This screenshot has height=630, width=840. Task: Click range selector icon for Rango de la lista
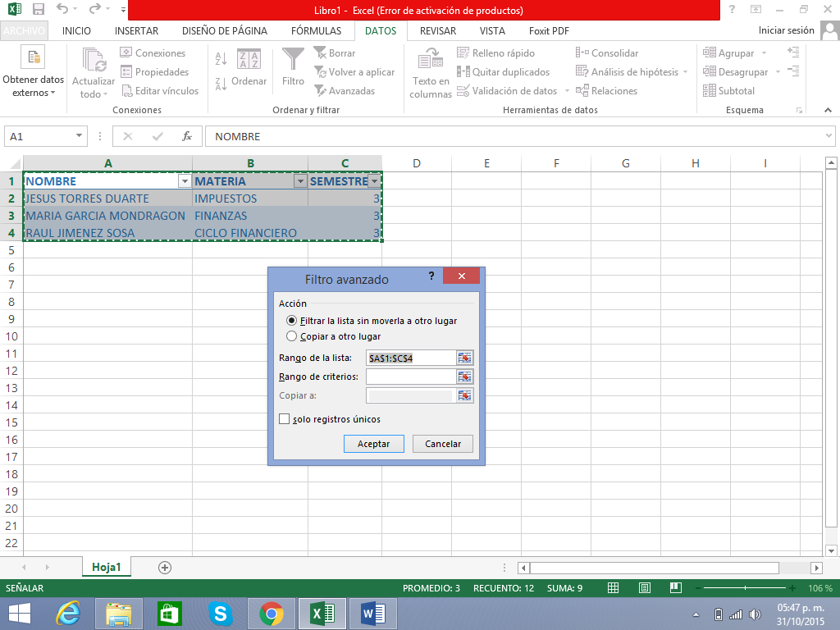coord(465,358)
